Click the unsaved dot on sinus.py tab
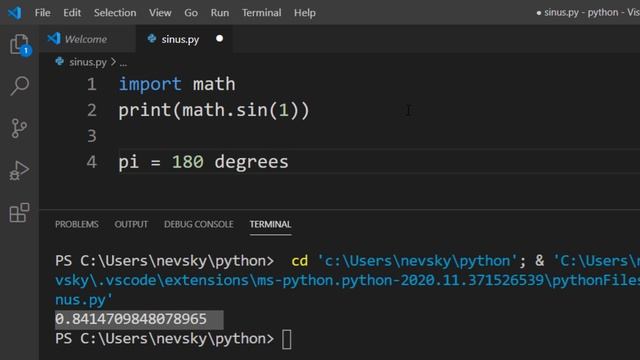The width and height of the screenshot is (640, 360). click(220, 38)
